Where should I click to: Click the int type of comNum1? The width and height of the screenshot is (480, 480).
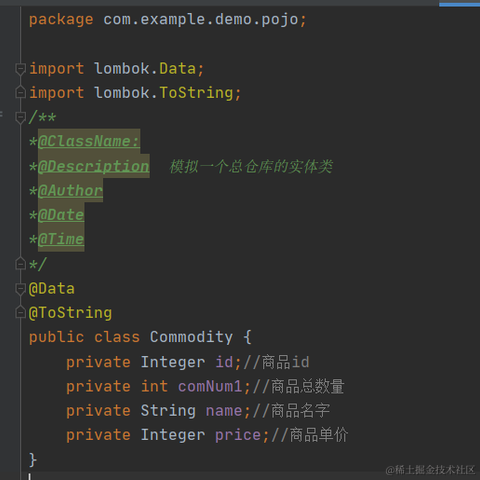point(154,386)
